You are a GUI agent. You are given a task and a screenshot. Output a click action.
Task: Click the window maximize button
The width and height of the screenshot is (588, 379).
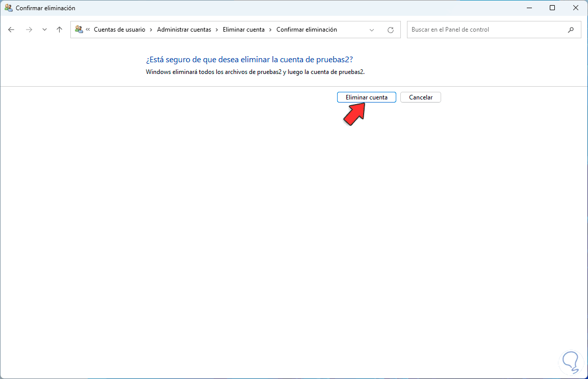(x=552, y=8)
